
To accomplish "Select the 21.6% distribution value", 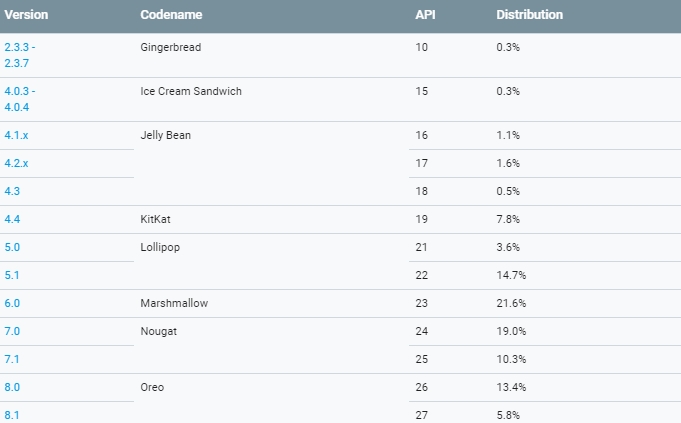I will tap(511, 303).
